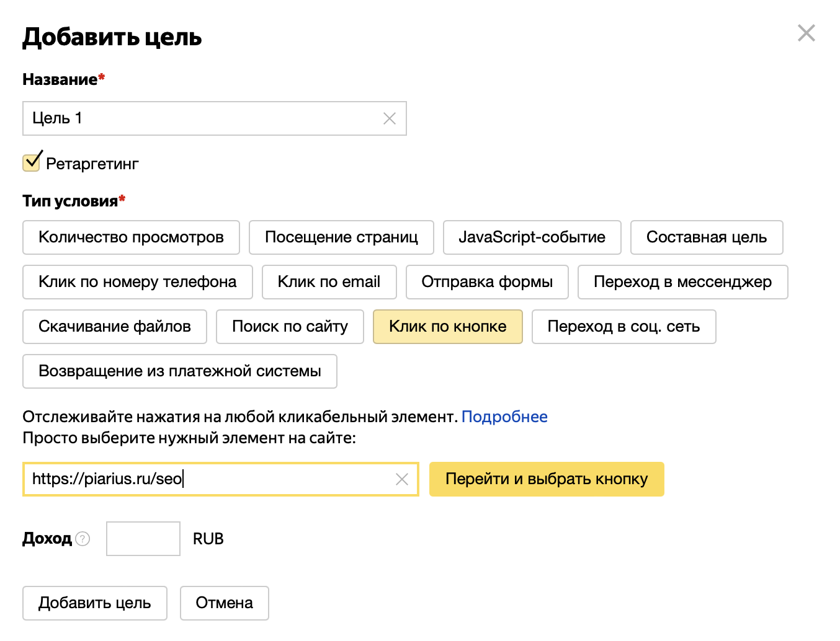Pick Отправка формы condition type
The height and width of the screenshot is (641, 840).
487,282
